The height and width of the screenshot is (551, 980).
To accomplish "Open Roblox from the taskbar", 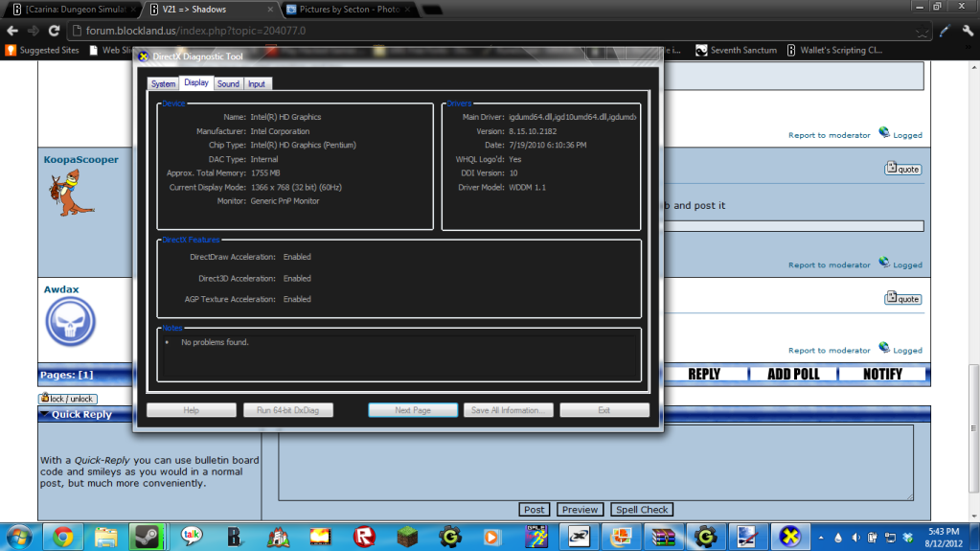I will (364, 537).
